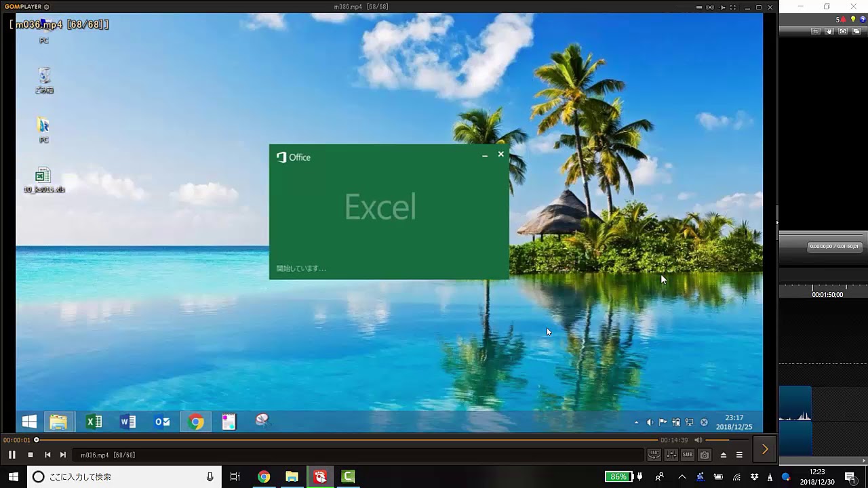
Task: Capture a screenshot with the camera icon
Action: click(x=705, y=455)
